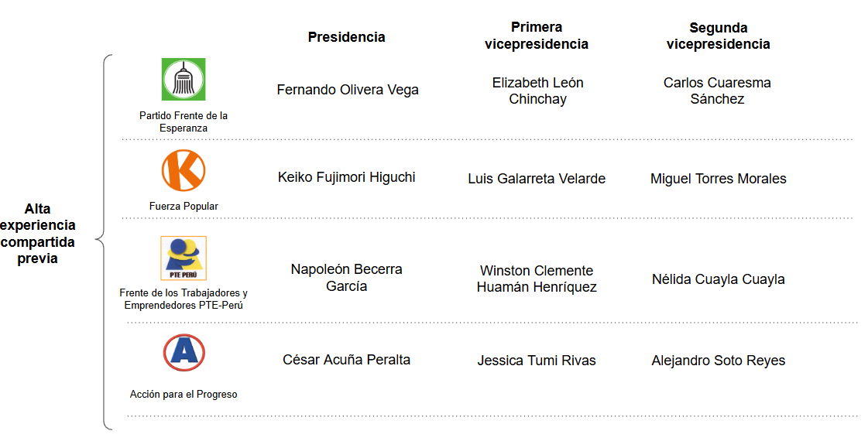Screen dimensions: 868x448
Task: Click the name Napoleón Becerra García
Action: (346, 278)
